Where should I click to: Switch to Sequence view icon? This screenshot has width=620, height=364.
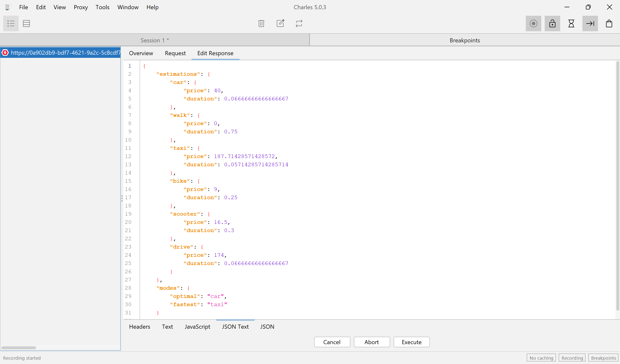coord(26,24)
